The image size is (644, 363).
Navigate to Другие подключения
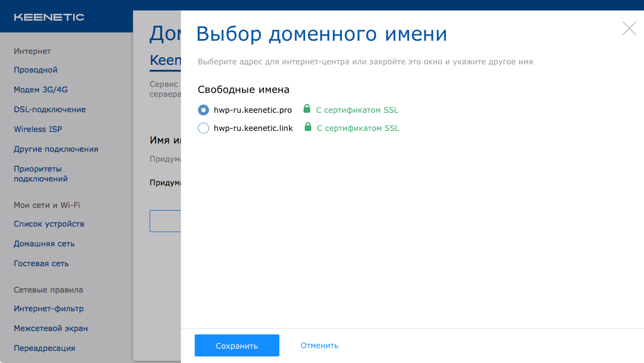point(56,149)
